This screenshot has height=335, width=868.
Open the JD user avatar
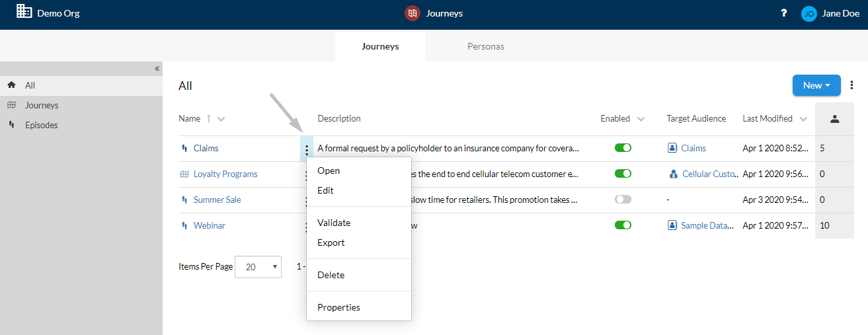click(x=809, y=13)
